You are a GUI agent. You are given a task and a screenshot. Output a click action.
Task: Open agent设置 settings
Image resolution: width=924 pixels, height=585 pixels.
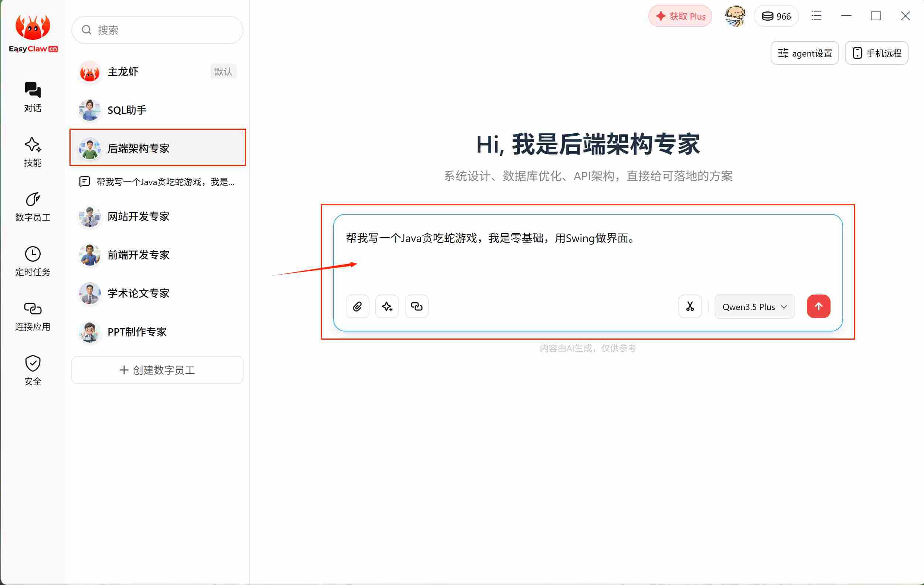tap(805, 53)
